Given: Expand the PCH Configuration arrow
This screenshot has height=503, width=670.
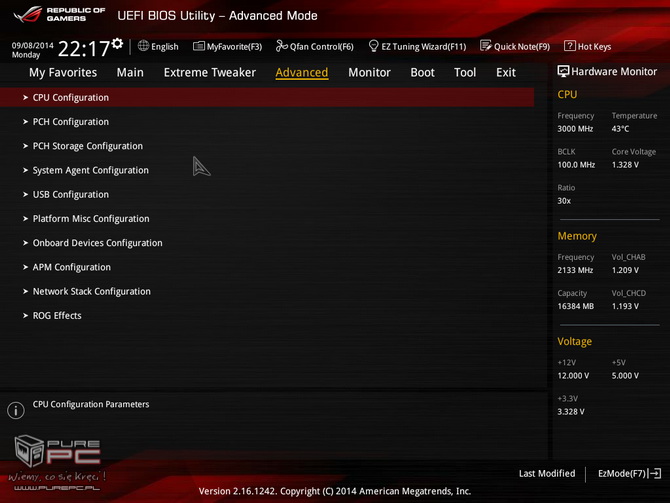Looking at the screenshot, I should click(25, 122).
